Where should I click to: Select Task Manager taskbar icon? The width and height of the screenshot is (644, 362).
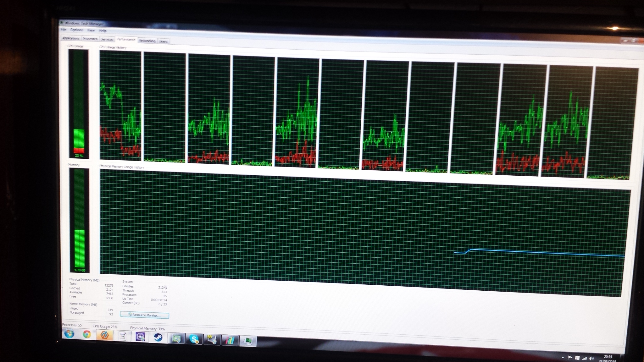pos(248,341)
